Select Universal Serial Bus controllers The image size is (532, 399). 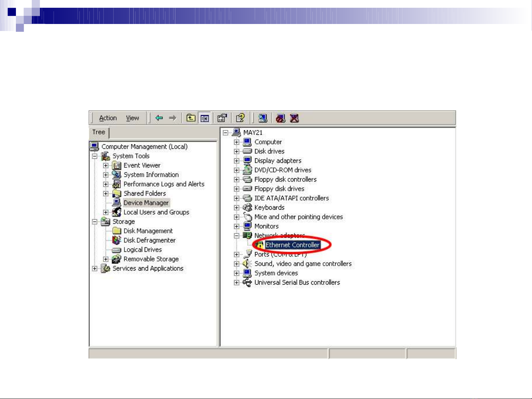297,282
